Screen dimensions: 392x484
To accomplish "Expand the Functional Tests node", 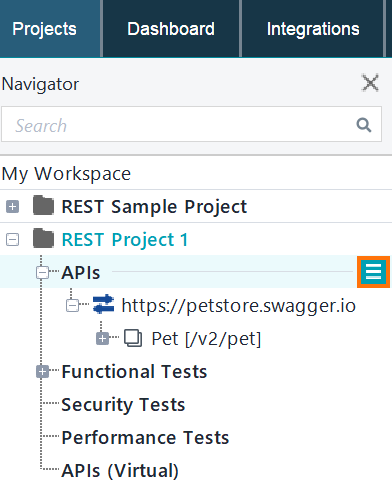I will click(x=42, y=371).
